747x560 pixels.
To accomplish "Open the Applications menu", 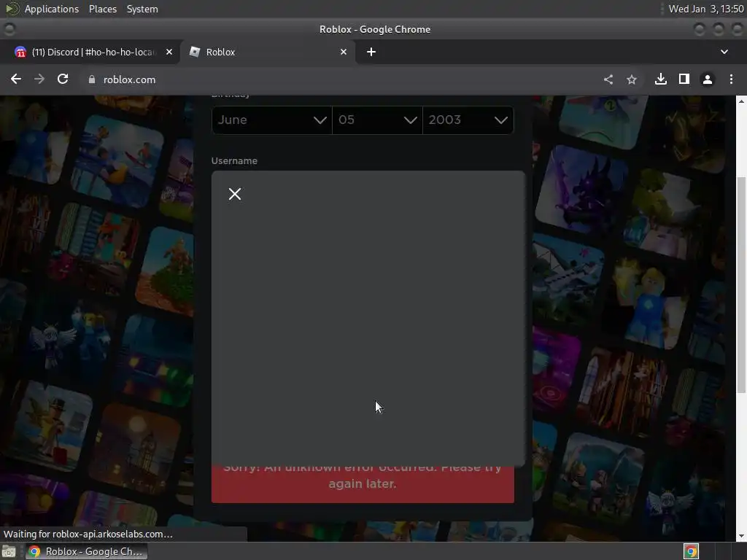I will [x=52, y=9].
